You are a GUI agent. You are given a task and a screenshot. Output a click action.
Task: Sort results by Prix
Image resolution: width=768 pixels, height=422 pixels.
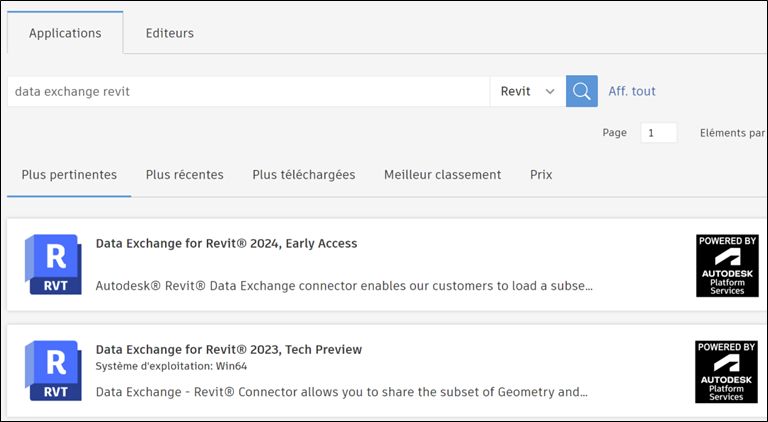pyautogui.click(x=541, y=175)
